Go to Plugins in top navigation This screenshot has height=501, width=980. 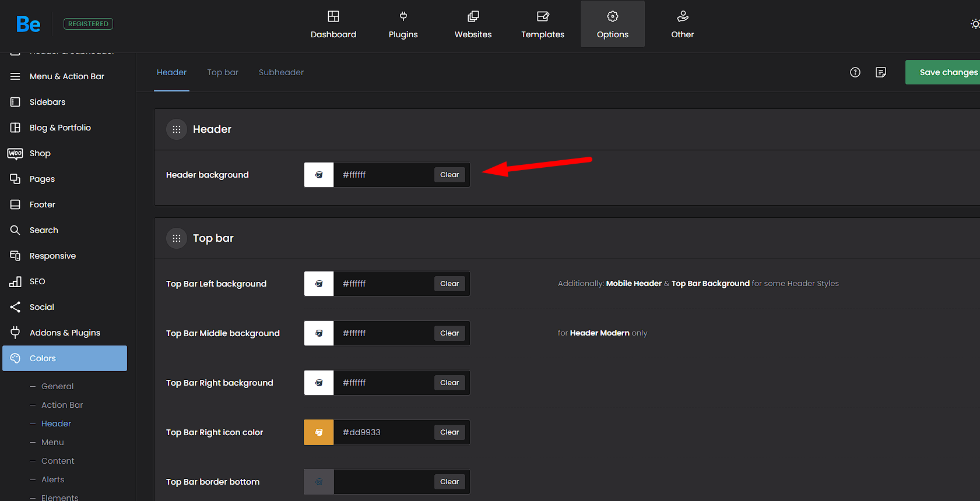[x=403, y=24]
